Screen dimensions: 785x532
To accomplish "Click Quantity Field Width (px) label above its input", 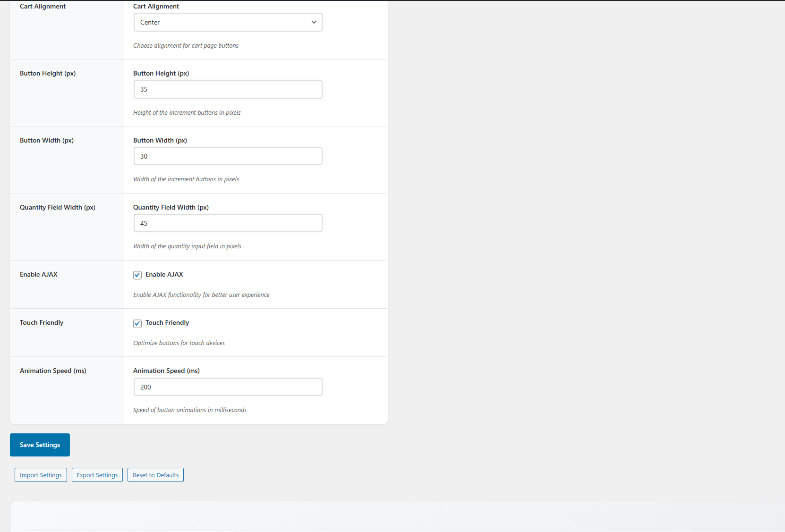I will 171,207.
